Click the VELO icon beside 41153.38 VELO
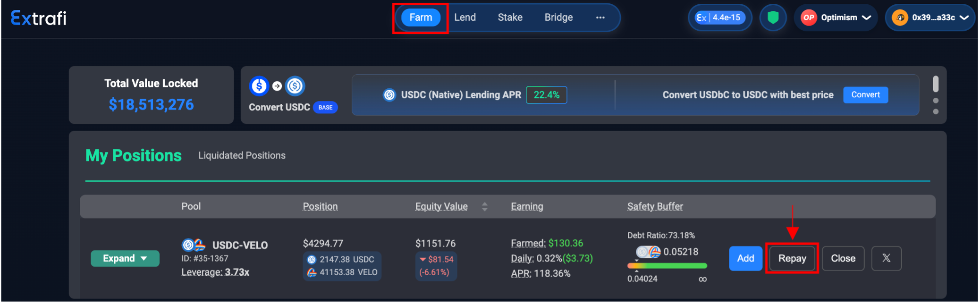 click(312, 272)
